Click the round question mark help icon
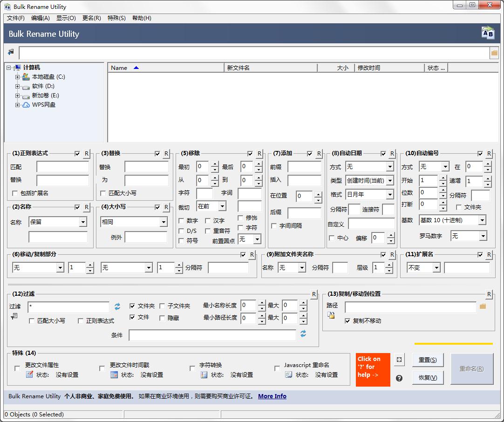This screenshot has width=504, height=422. (399, 378)
